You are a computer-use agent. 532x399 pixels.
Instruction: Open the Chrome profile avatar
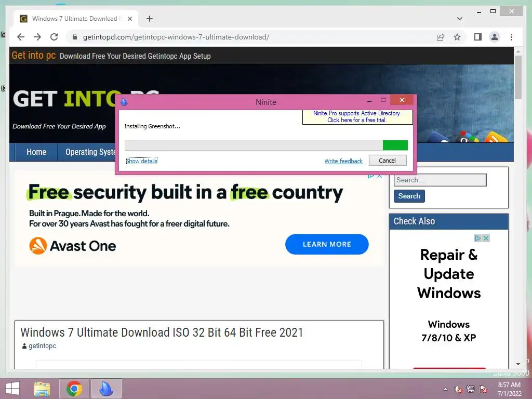495,37
